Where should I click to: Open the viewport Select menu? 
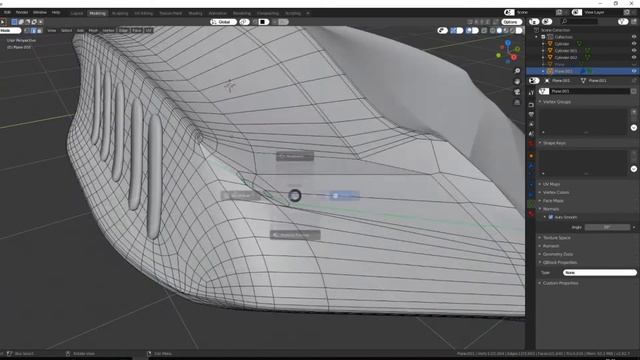coord(66,31)
